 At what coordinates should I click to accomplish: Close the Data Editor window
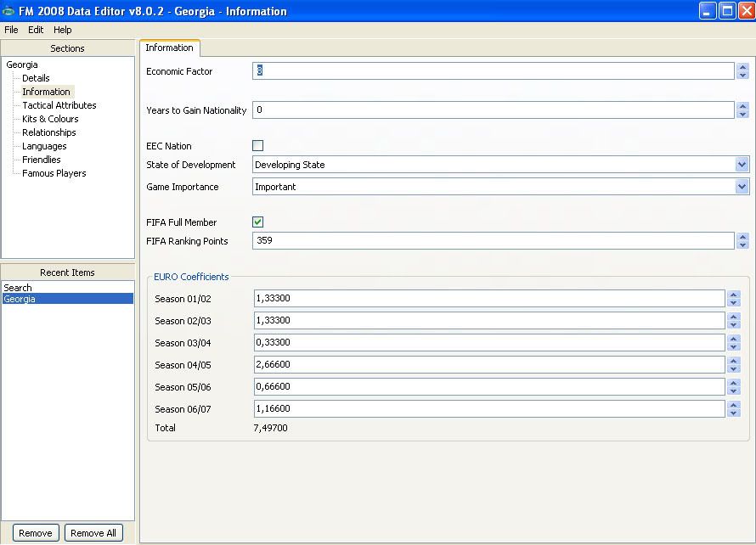tap(747, 10)
